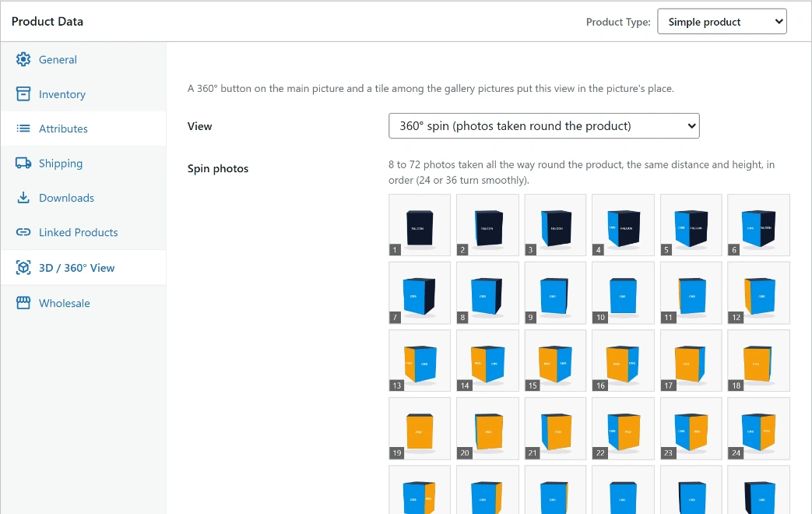This screenshot has width=812, height=514.
Task: Pick the spin photo labeled 16
Action: tap(623, 361)
